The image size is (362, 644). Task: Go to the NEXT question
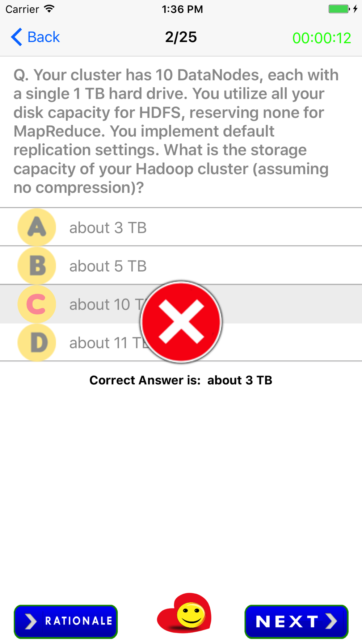(x=296, y=622)
